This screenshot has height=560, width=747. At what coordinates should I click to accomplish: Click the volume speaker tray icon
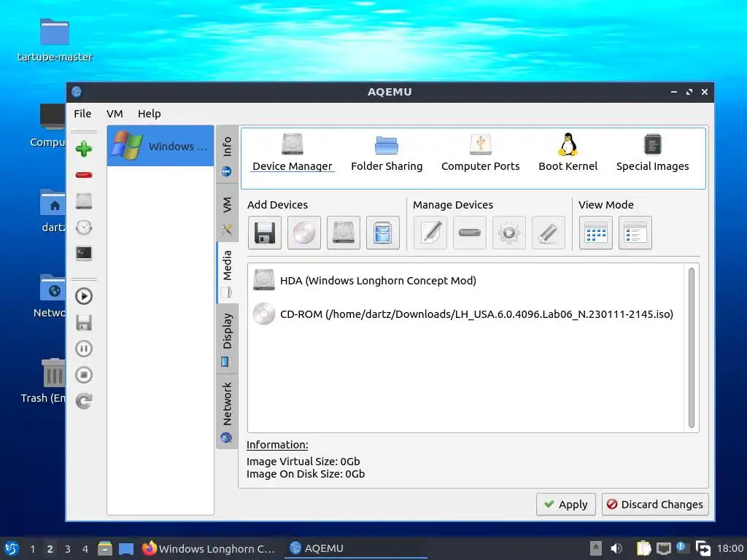coord(616,548)
